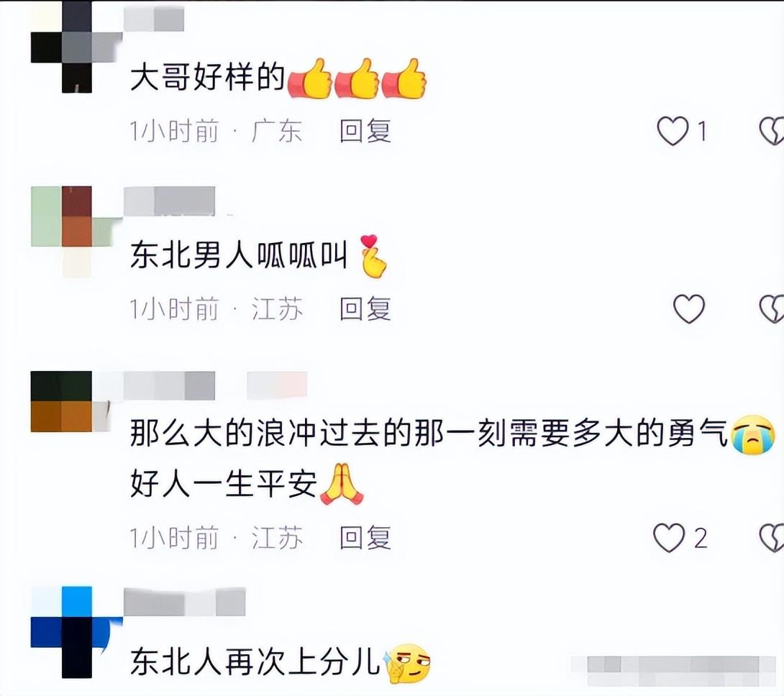Screen dimensions: 784x696
Task: Like the 东北男人呱呱叫 comment
Action: (689, 308)
